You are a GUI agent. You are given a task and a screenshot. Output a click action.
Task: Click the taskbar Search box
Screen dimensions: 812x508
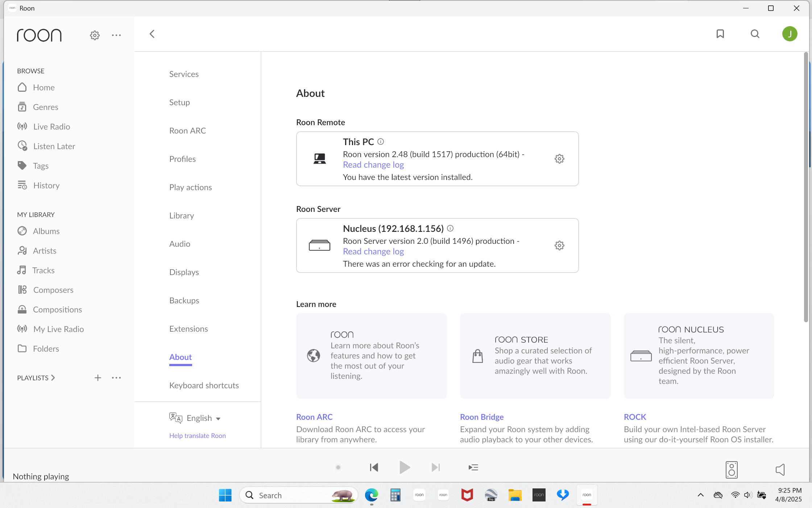(299, 495)
